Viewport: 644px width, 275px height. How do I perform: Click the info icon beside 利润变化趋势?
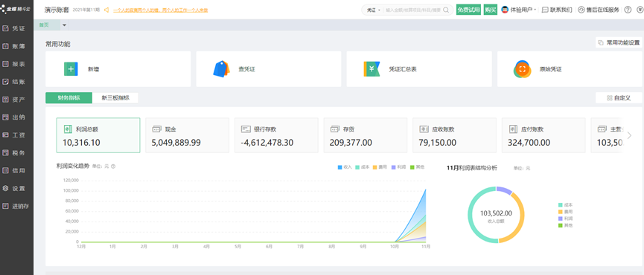click(113, 166)
